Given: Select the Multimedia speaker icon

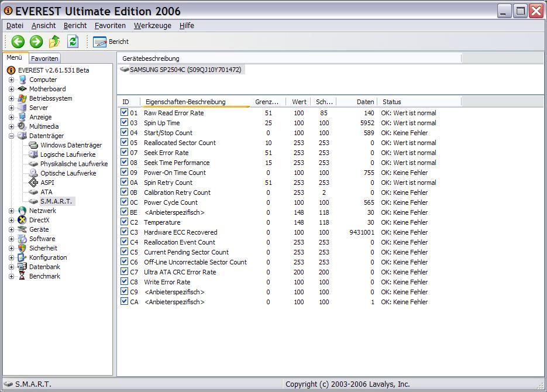Looking at the screenshot, I should click(x=22, y=126).
